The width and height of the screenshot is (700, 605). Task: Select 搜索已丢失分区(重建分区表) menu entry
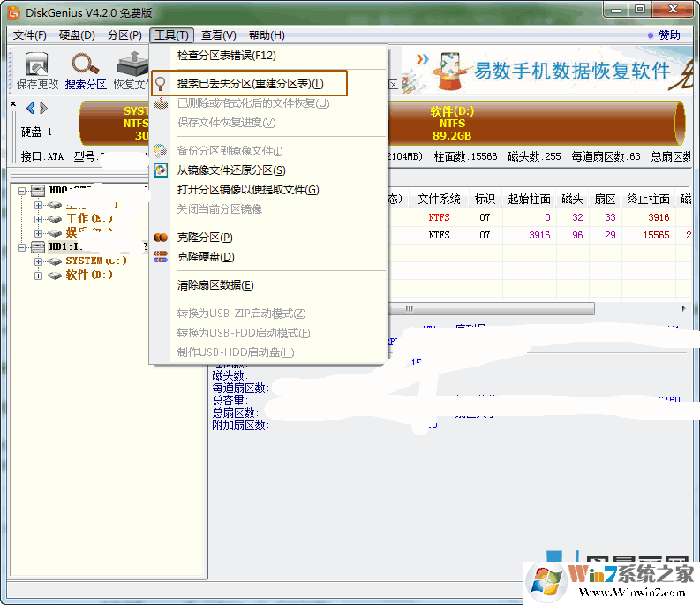pos(250,84)
